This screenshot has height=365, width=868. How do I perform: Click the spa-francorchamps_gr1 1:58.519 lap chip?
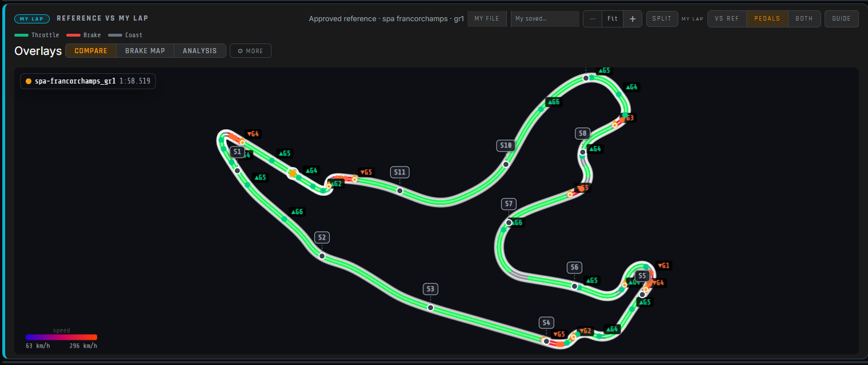pyautogui.click(x=87, y=81)
